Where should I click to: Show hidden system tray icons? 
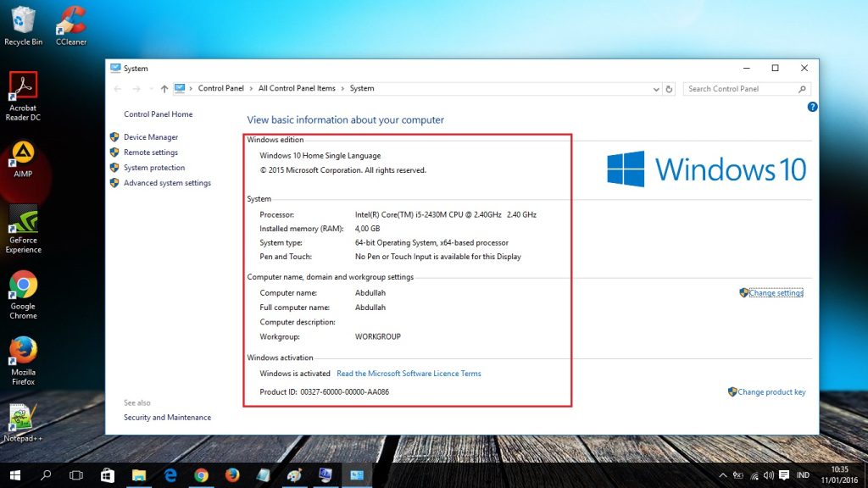(x=722, y=475)
